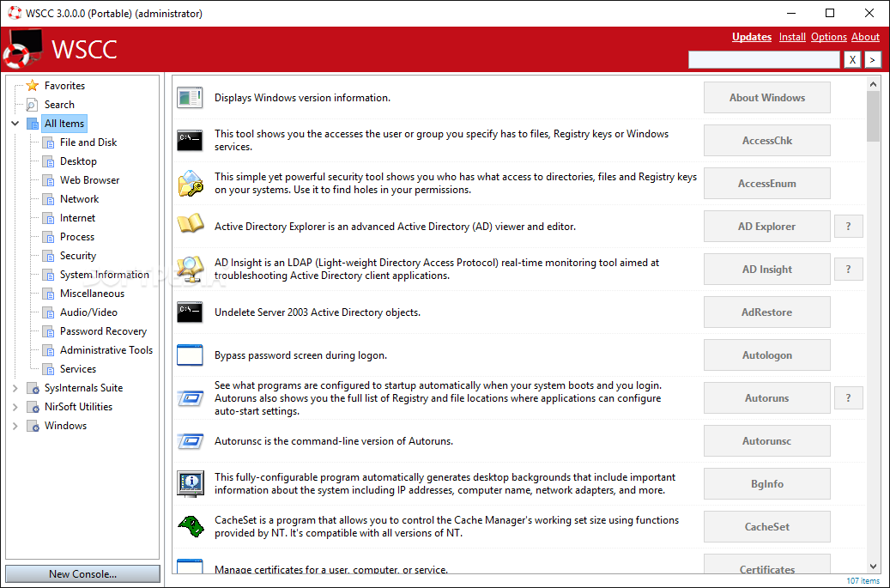Open the Install link

tap(792, 37)
